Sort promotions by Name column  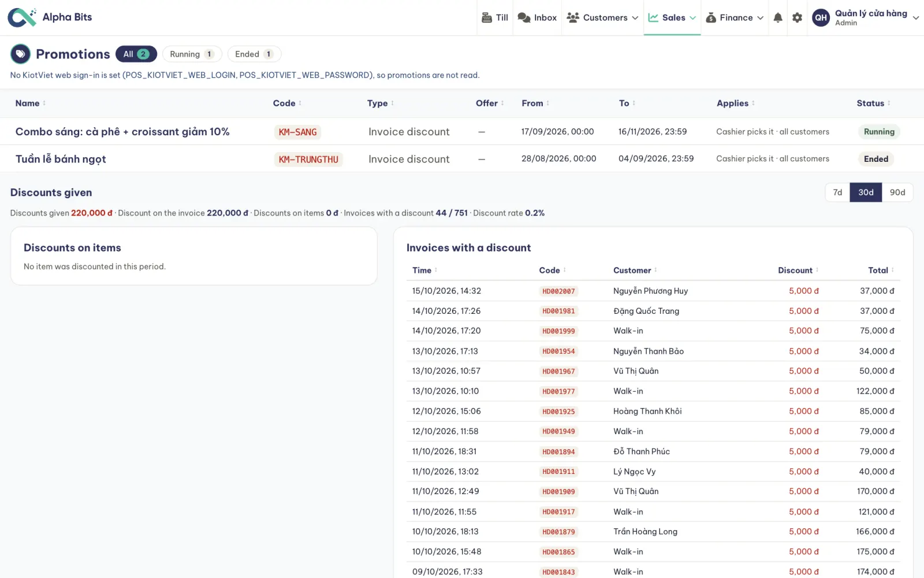point(31,103)
